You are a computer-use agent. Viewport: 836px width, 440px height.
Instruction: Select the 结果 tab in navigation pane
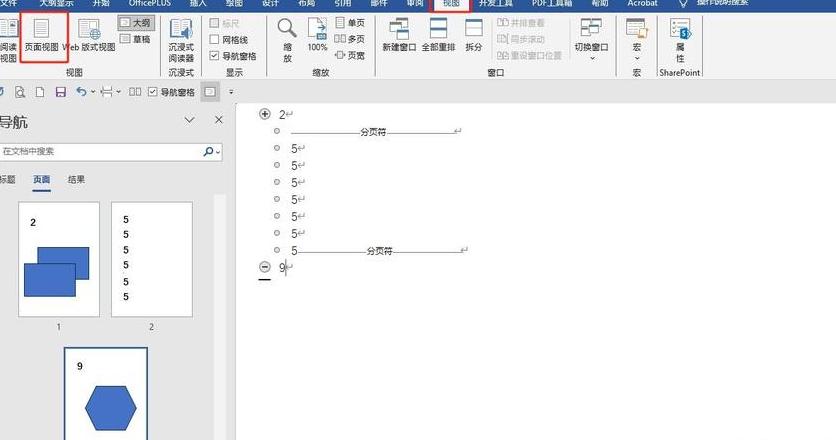[76, 180]
